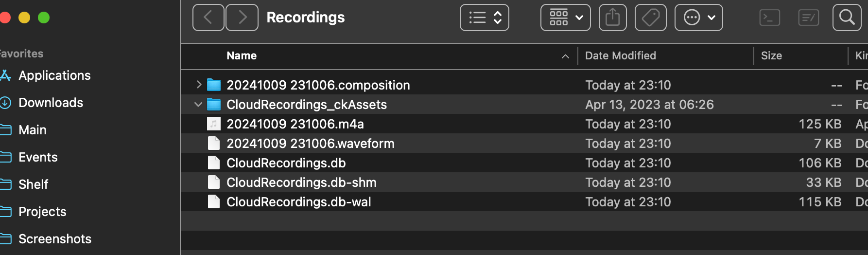Click the Tags toolbar icon
This screenshot has height=255, width=868.
tap(651, 18)
